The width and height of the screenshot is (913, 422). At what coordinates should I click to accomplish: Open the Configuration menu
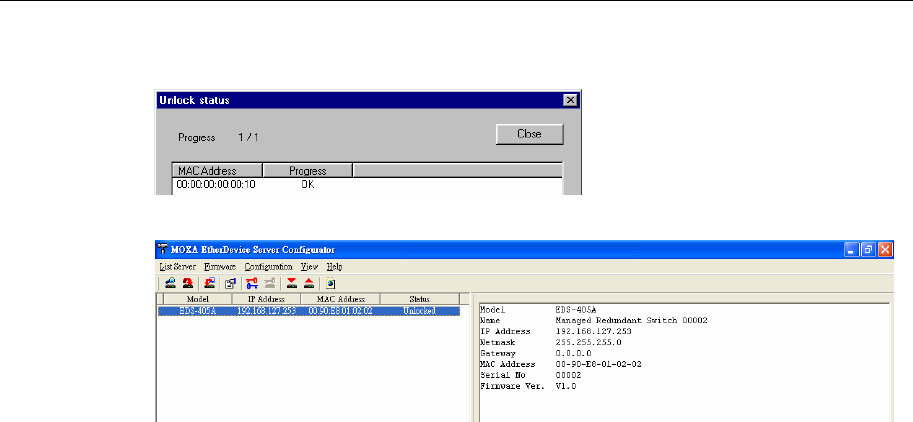click(268, 267)
